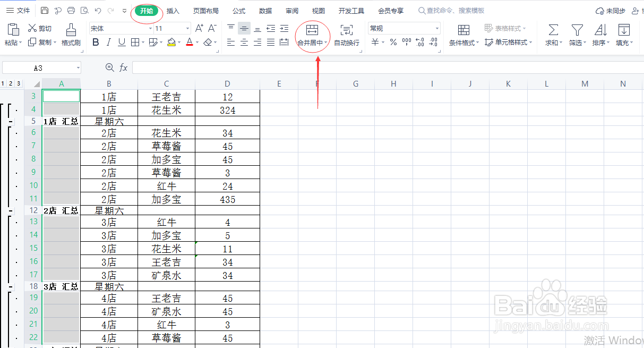Click the 复制 copy icon
This screenshot has height=348, width=644.
tap(32, 42)
